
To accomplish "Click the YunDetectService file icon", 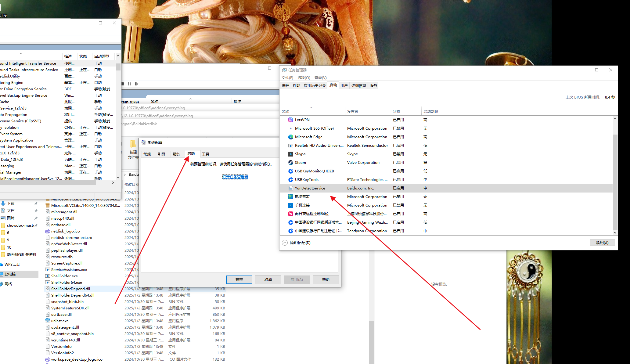I will click(x=290, y=188).
